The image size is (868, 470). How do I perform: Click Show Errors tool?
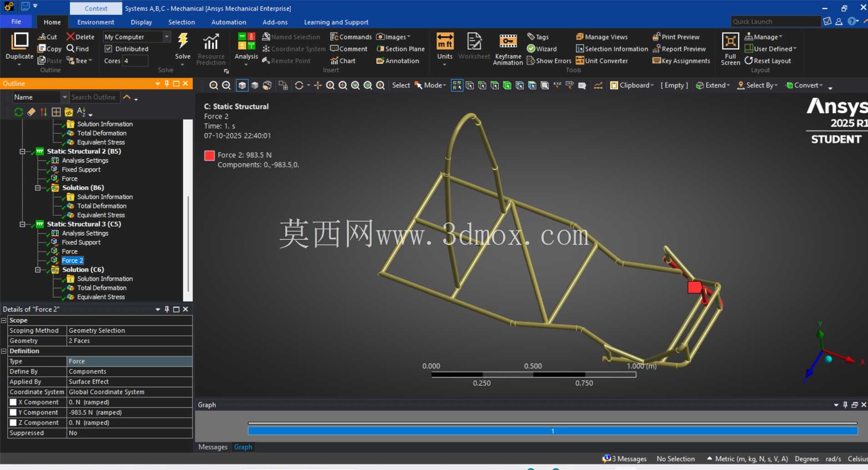point(549,61)
